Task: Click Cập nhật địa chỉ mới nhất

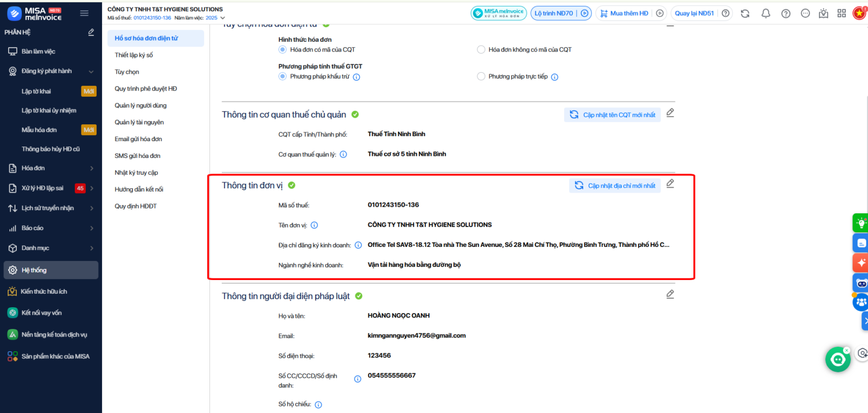Action: coord(615,186)
